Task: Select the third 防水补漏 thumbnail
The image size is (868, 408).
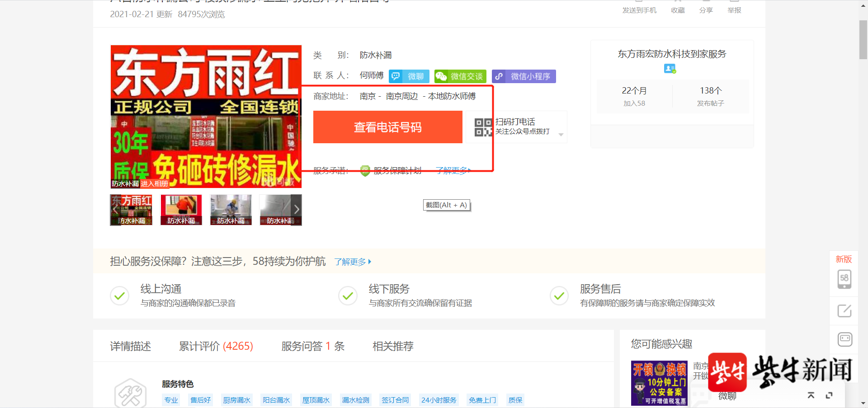Action: click(x=231, y=210)
